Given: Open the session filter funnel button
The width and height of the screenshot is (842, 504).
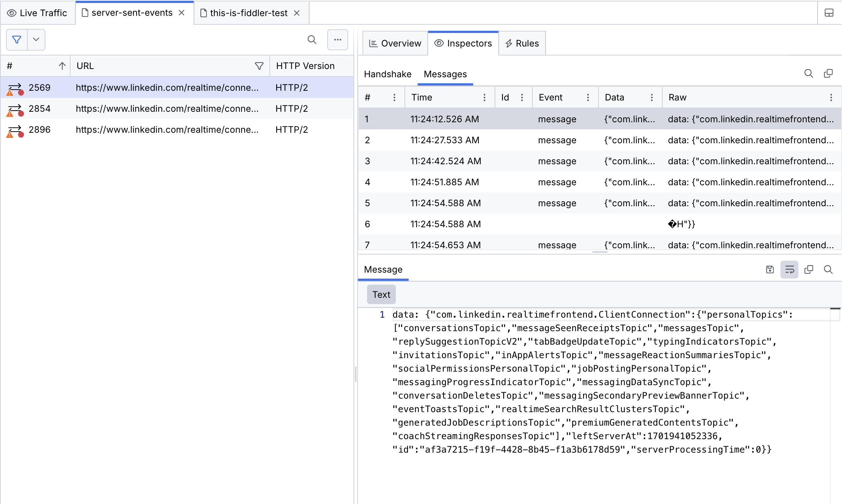Looking at the screenshot, I should 17,40.
